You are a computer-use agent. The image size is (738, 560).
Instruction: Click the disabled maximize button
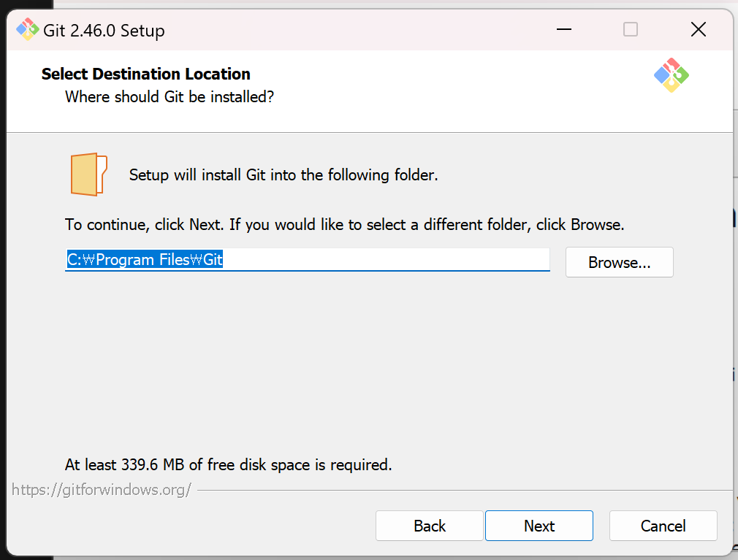[x=631, y=30]
